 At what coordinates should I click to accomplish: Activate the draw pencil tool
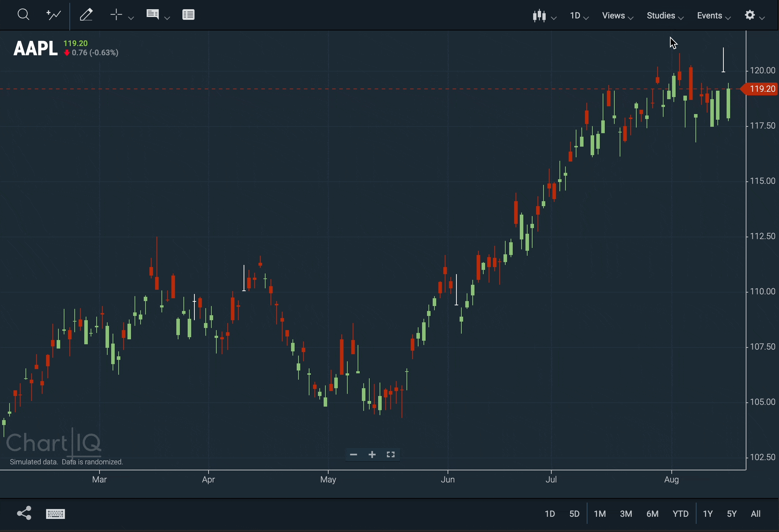point(86,15)
